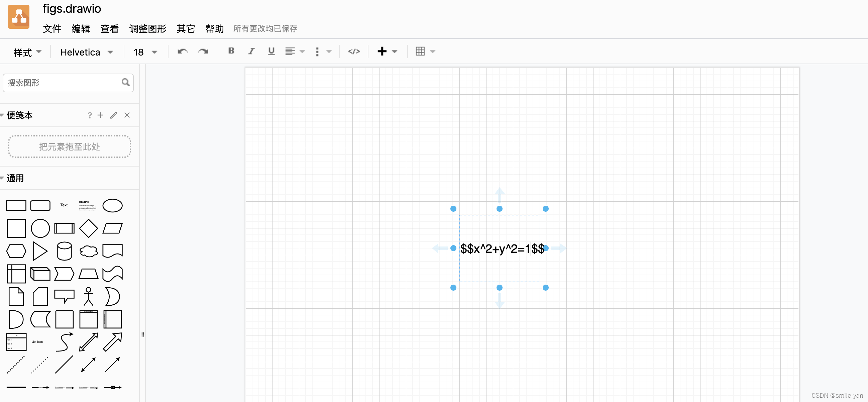The width and height of the screenshot is (868, 402).
Task: Open the table dropdown arrow
Action: 433,52
